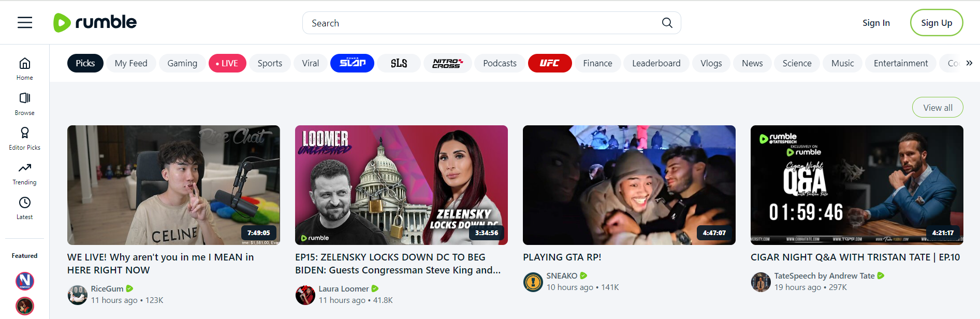The width and height of the screenshot is (980, 319).
Task: Focus the Search input field
Action: click(x=481, y=23)
